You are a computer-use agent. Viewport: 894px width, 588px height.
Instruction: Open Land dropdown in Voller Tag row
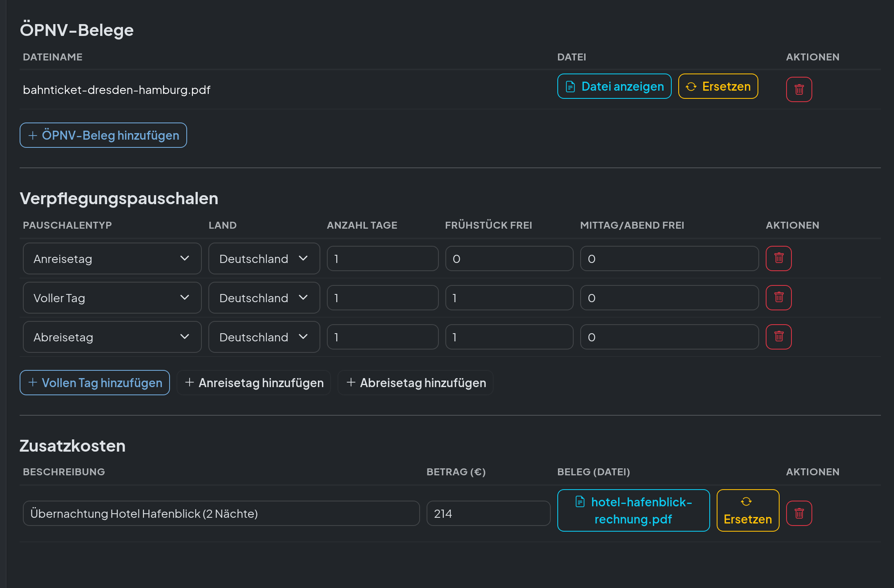[x=264, y=298]
